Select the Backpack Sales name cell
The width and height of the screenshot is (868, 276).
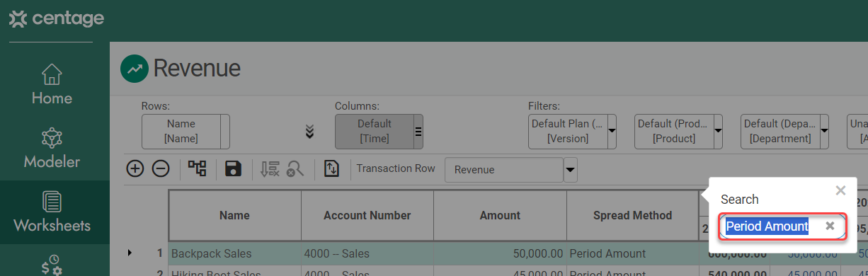[234, 253]
